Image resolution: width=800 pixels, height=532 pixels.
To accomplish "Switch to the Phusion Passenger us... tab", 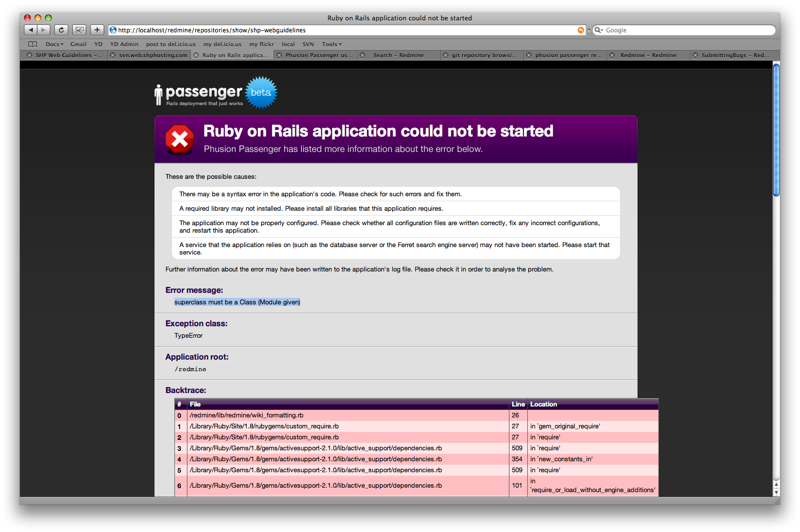I will pos(319,55).
